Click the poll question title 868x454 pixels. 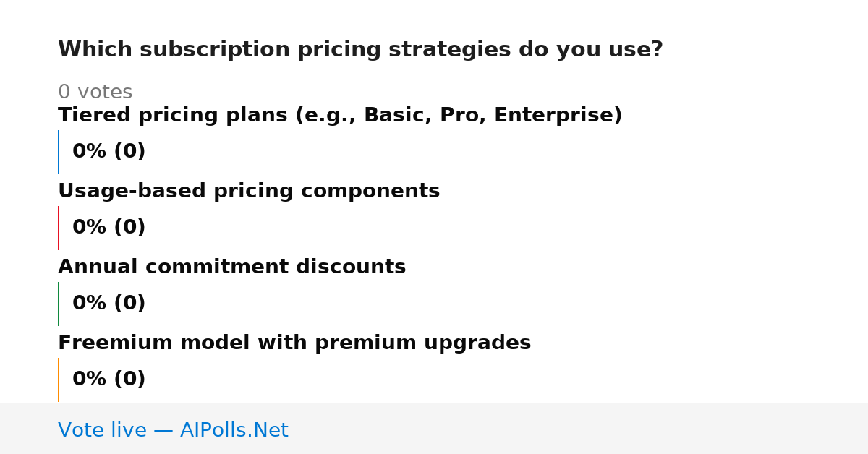click(360, 50)
